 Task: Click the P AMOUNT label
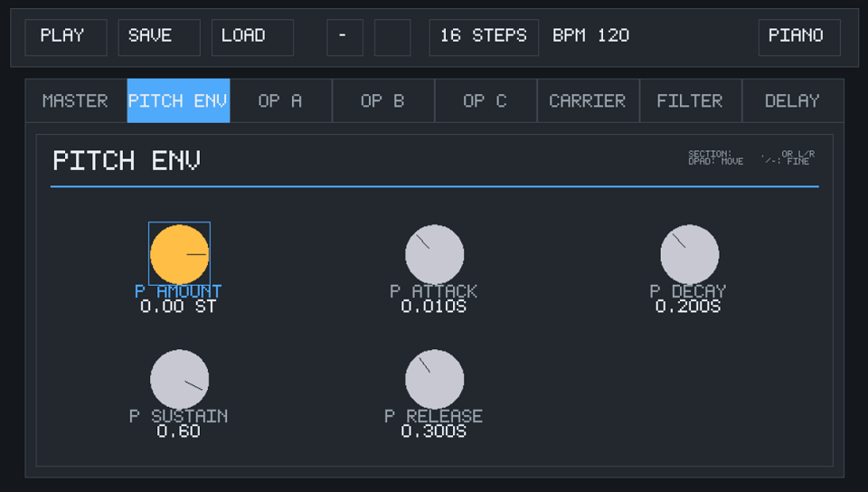tap(178, 291)
